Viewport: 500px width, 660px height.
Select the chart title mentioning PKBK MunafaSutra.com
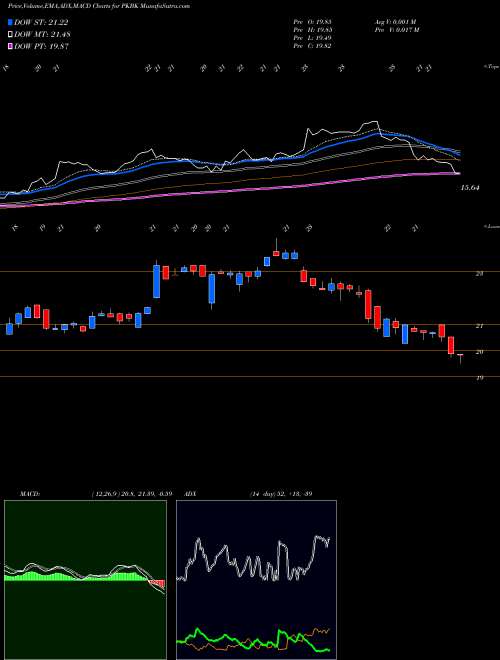coord(99,6)
